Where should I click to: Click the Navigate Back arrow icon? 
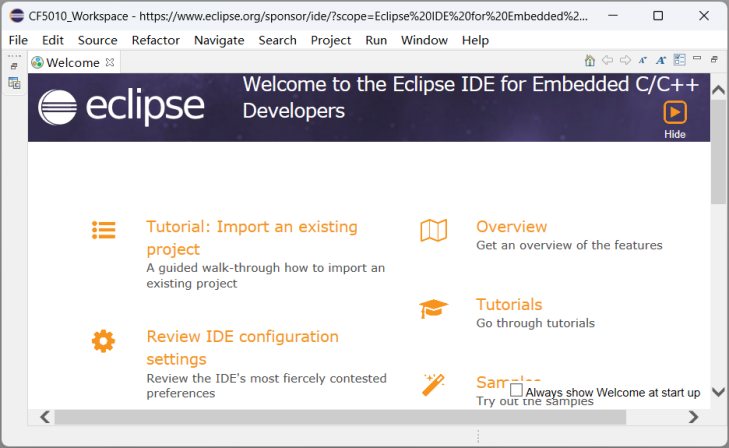coord(607,60)
